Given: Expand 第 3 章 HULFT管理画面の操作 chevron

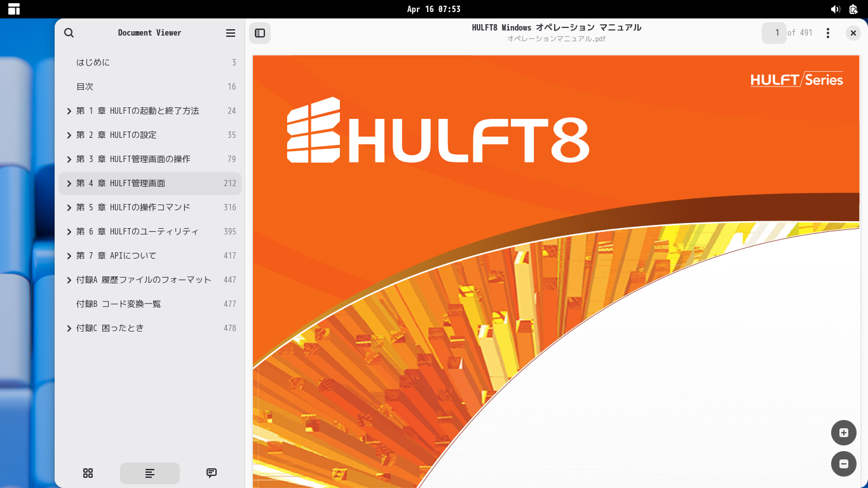Looking at the screenshot, I should click(69, 159).
